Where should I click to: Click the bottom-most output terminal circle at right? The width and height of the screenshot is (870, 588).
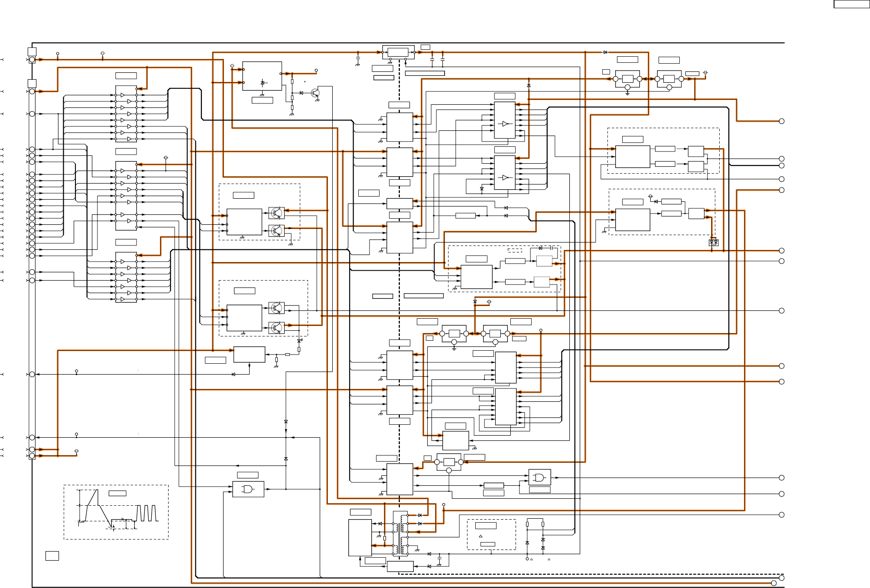(x=773, y=583)
